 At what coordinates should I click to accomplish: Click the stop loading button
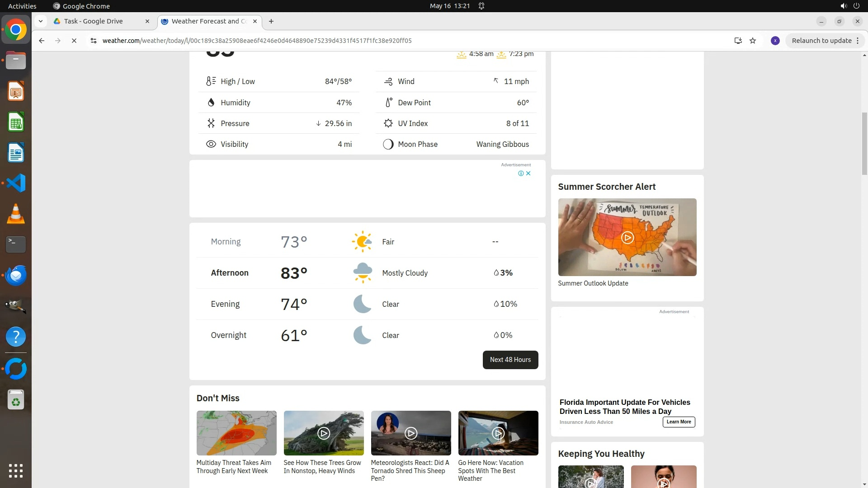click(x=74, y=41)
